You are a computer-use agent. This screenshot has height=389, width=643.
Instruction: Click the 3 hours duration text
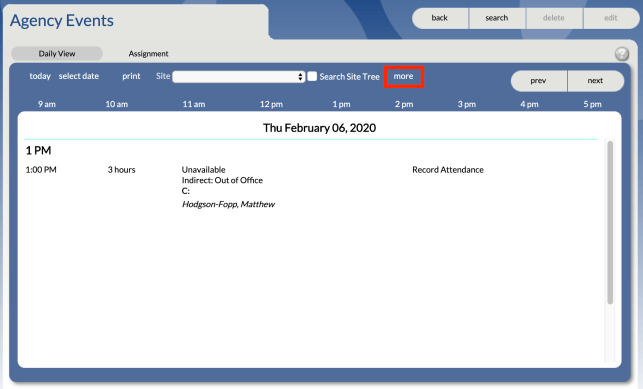(121, 170)
